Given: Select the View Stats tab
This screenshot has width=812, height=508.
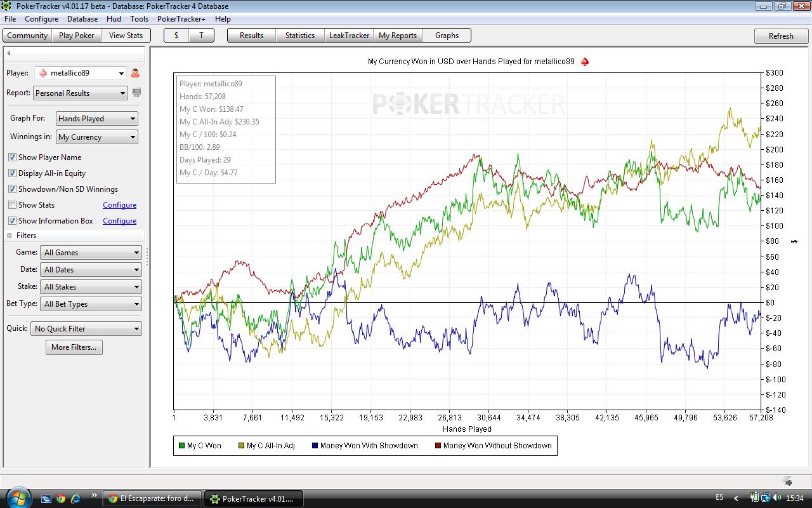Looking at the screenshot, I should (126, 36).
